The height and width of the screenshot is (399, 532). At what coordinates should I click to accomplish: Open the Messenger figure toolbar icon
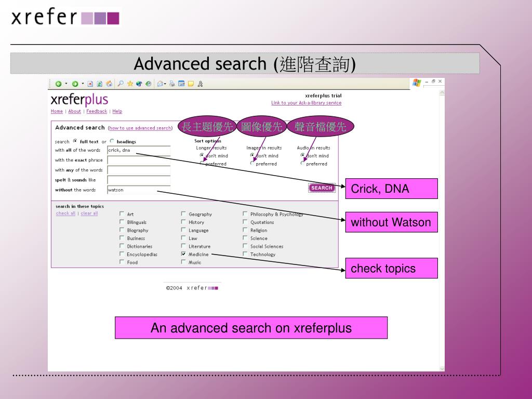(200, 84)
